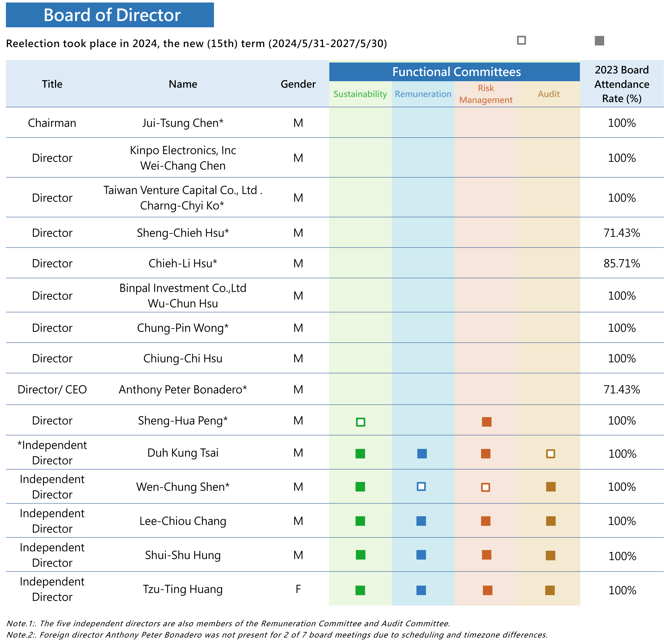
Task: Click the bottom-most solid brown Audit square
Action: (550, 590)
